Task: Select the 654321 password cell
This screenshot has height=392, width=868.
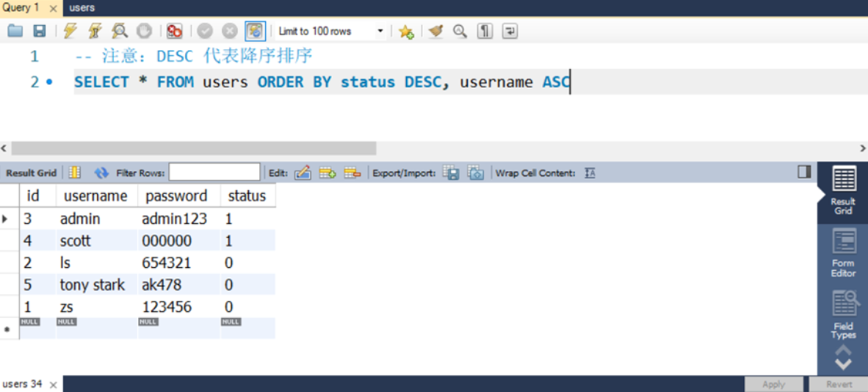Action: point(178,263)
